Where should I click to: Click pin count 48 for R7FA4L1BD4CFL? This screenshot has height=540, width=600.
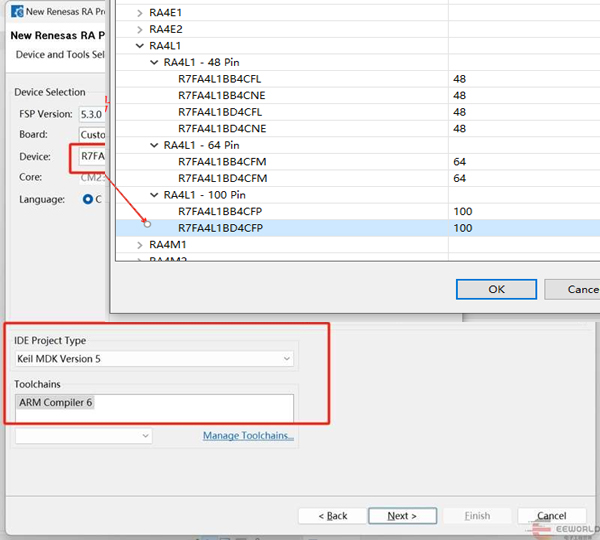pos(459,112)
